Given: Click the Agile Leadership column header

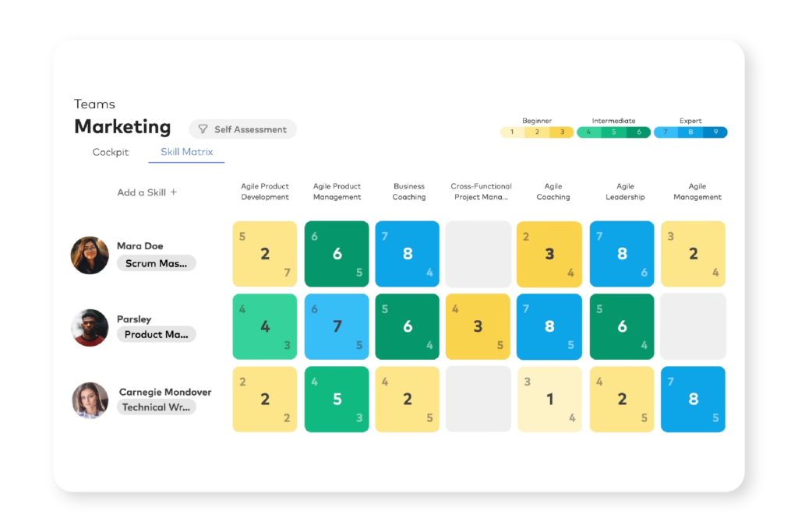Looking at the screenshot, I should 625,192.
